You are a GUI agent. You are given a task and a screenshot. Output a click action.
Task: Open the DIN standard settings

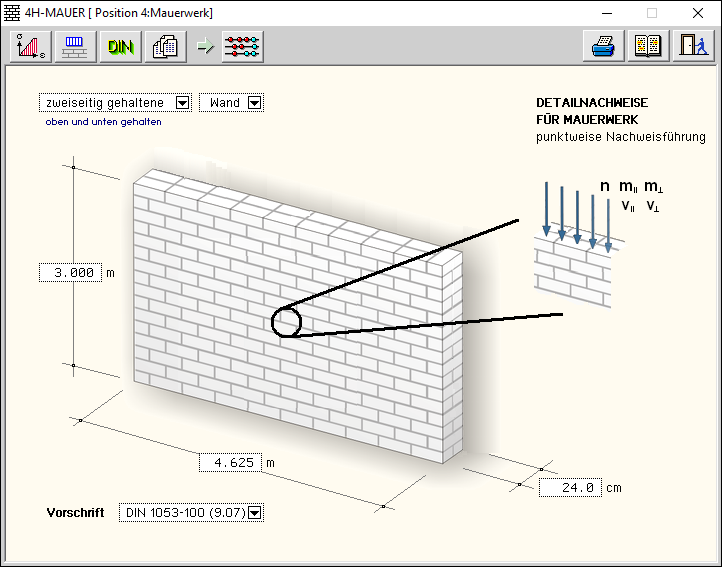pyautogui.click(x=120, y=47)
